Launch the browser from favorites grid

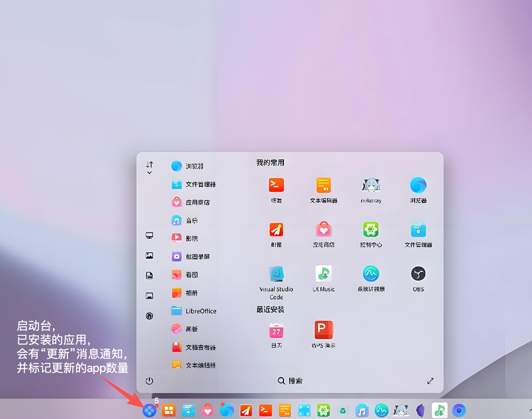click(418, 185)
